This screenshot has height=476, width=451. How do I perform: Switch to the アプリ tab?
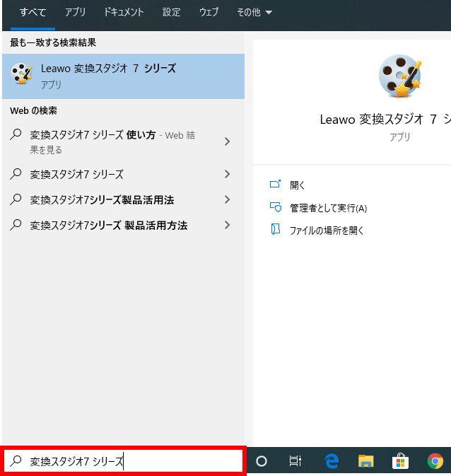click(x=75, y=12)
